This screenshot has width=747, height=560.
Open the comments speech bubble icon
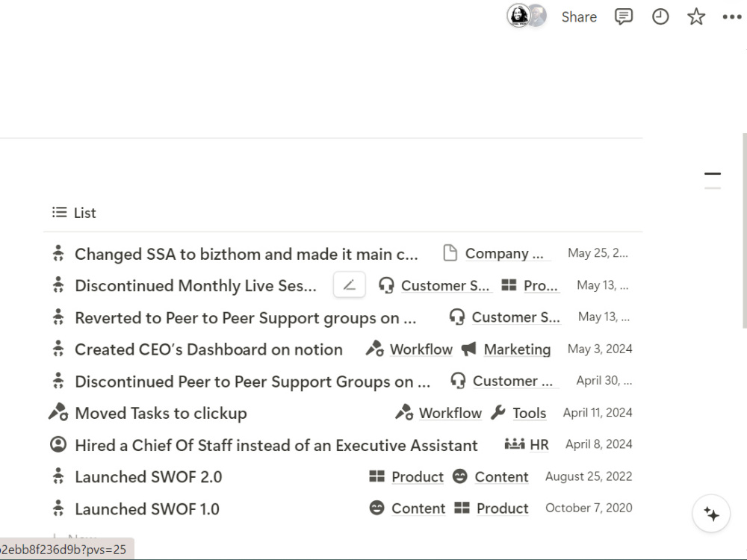coord(623,16)
